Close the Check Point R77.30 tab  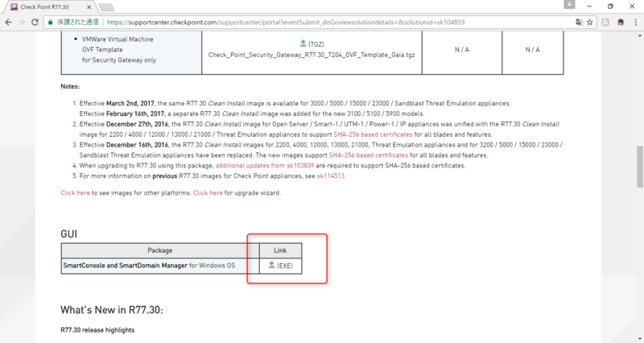tap(89, 7)
